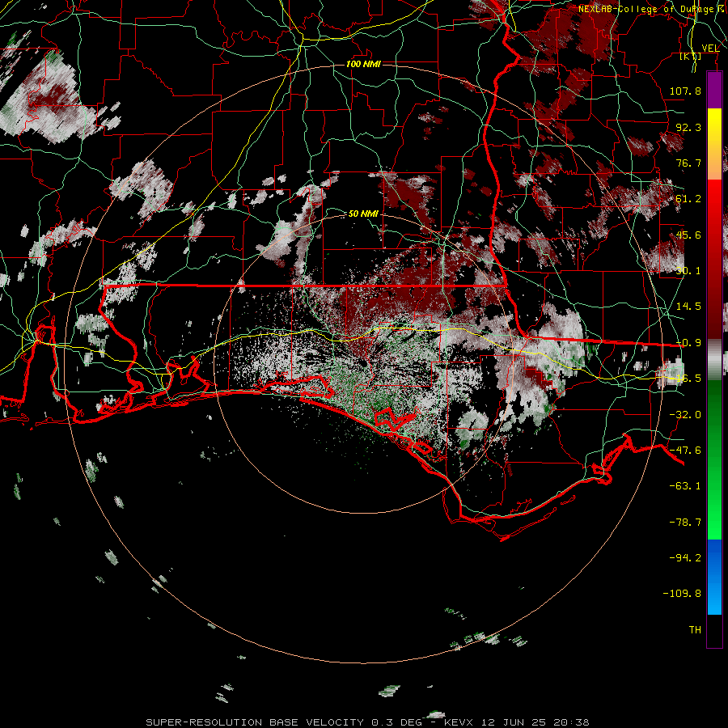Select the -32.0 velocity scale value
This screenshot has height=728, width=728.
(685, 415)
